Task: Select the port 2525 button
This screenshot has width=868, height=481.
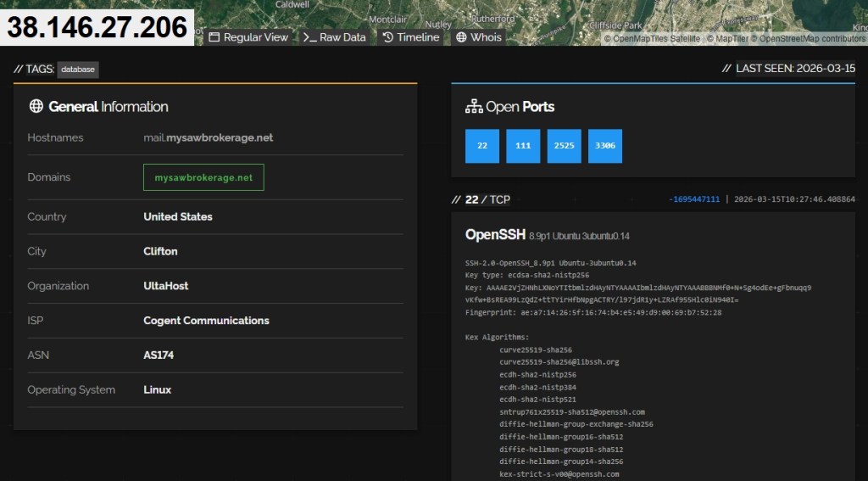Action: click(564, 146)
